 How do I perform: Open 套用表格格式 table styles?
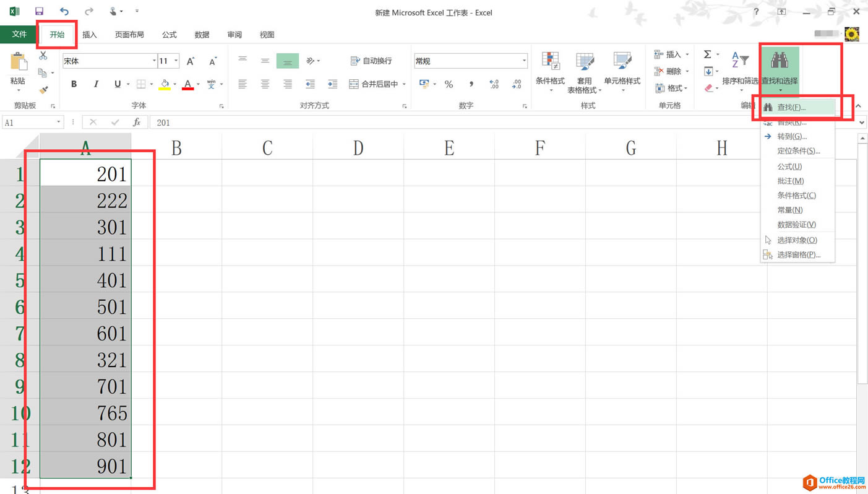click(x=585, y=72)
